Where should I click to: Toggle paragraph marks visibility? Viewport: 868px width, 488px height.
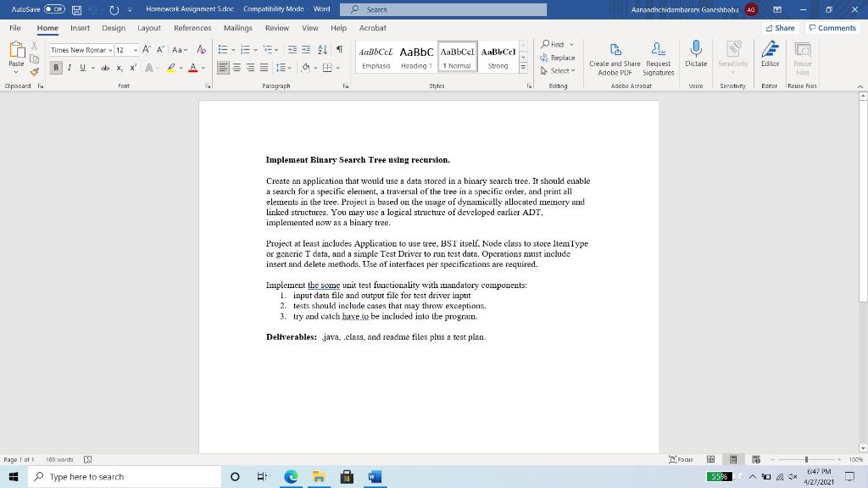point(337,49)
